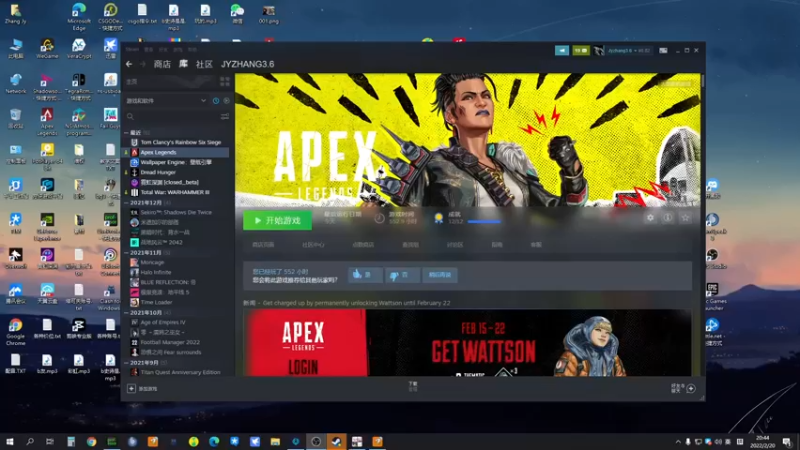
Task: Click the Windows Start button
Action: coord(9,441)
